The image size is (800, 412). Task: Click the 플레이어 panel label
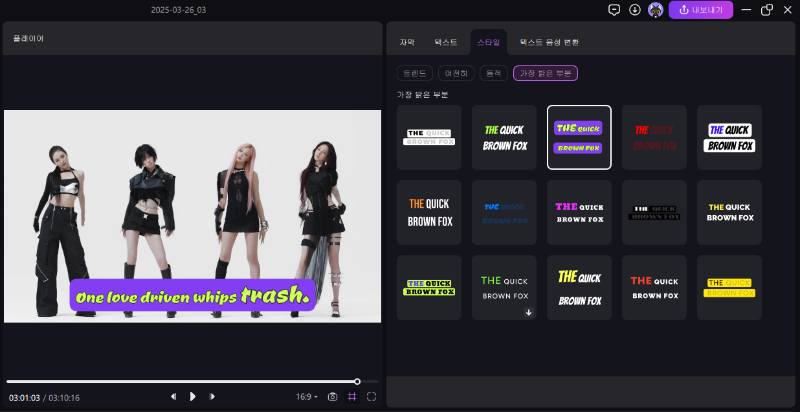pos(29,38)
